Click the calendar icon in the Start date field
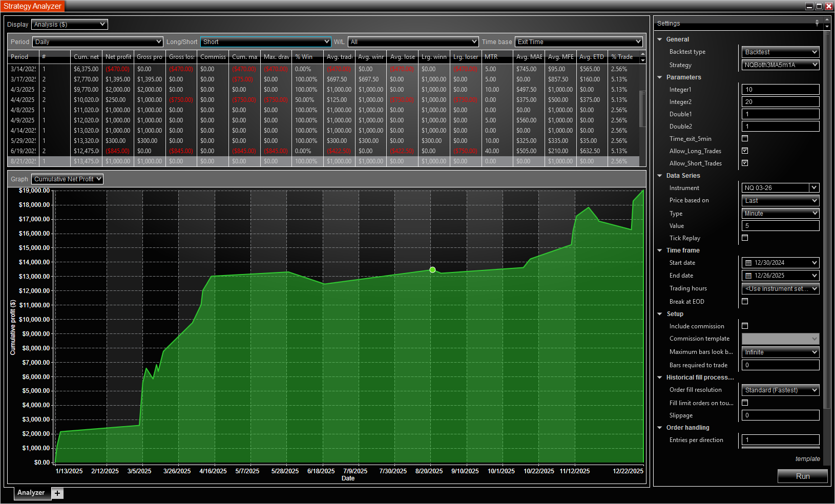This screenshot has width=835, height=504. (748, 263)
